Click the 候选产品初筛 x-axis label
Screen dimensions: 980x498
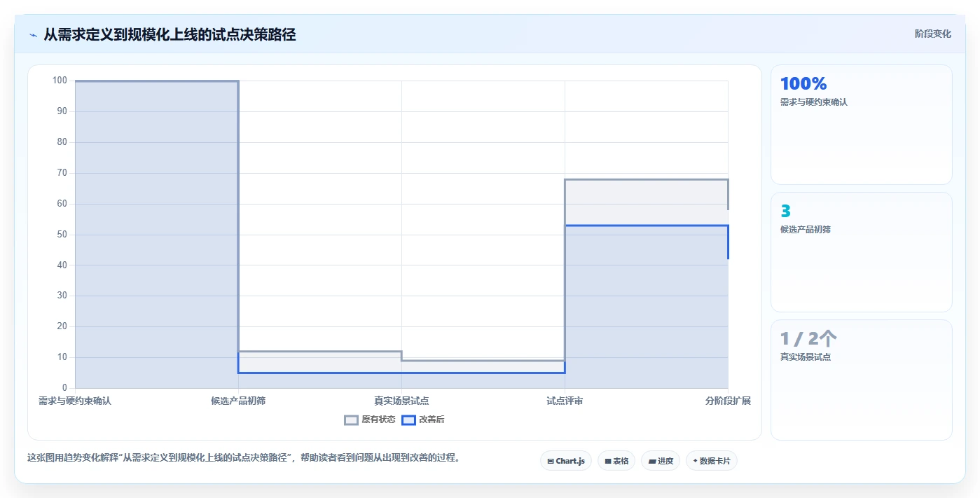[x=238, y=401]
